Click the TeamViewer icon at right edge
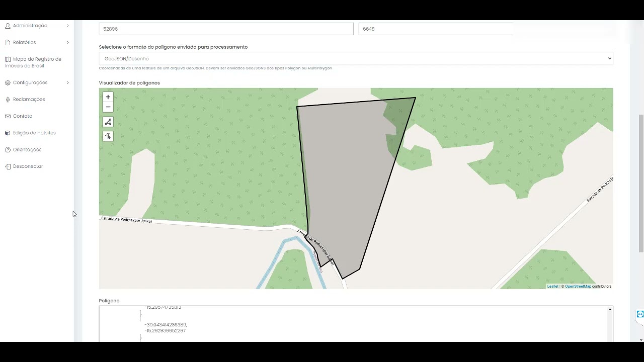 click(640, 314)
